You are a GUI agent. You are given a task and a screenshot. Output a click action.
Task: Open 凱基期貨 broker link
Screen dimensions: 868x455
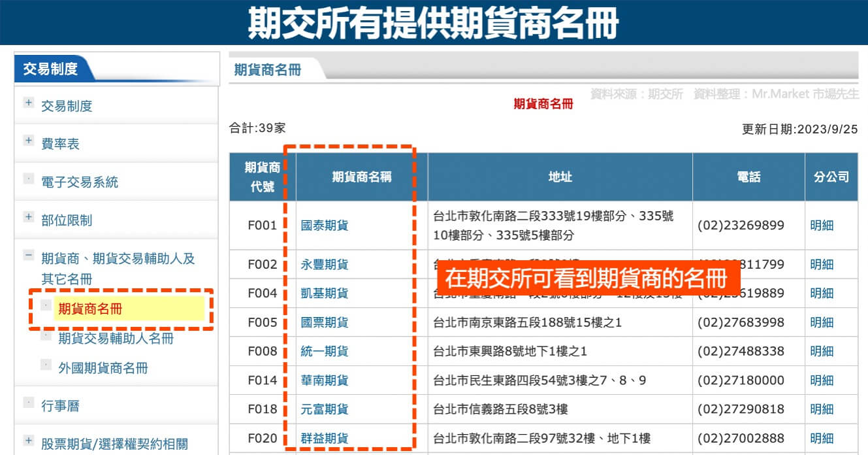coord(325,294)
